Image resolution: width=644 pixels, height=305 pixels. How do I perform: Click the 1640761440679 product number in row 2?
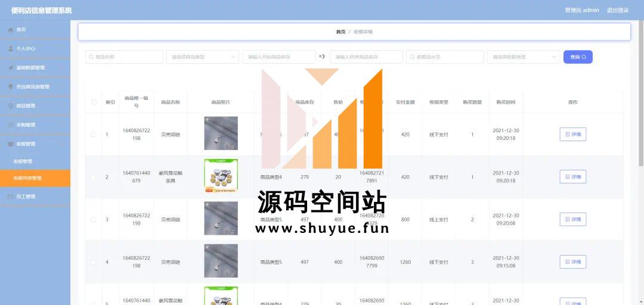click(x=137, y=177)
